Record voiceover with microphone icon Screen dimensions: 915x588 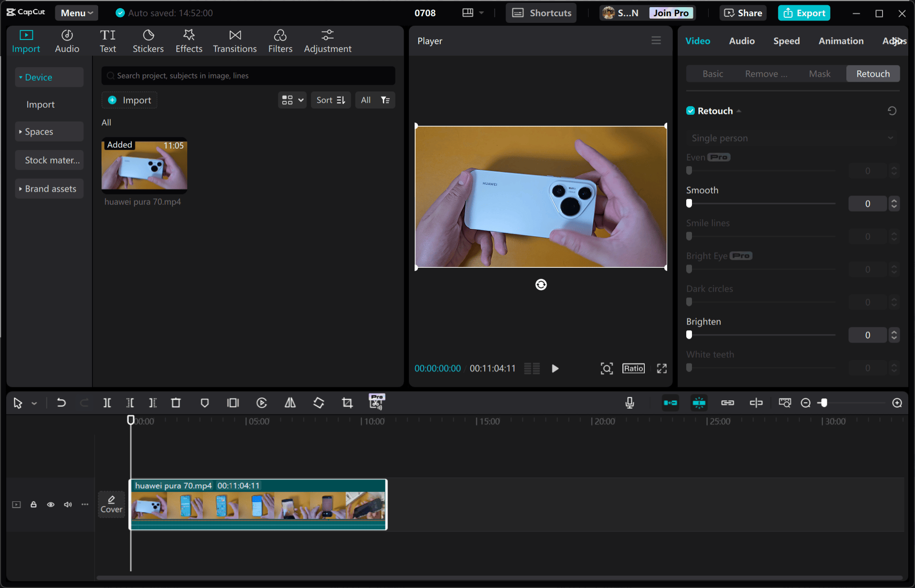pyautogui.click(x=630, y=403)
